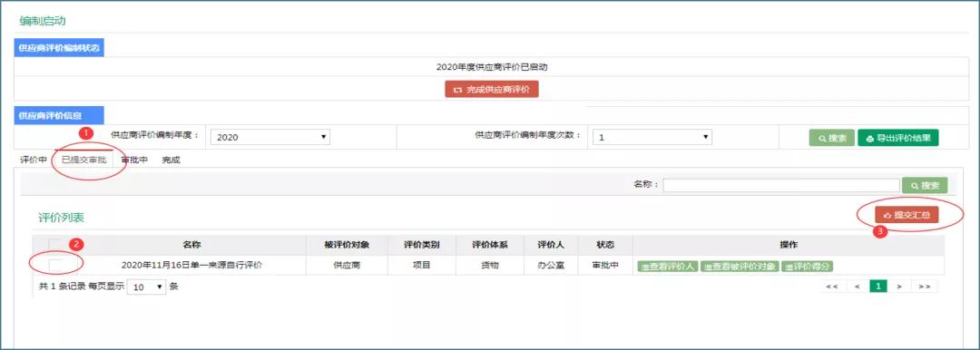980x350 pixels.
Task: Click the 项目 cell in 评价类别 column
Action: 422,265
